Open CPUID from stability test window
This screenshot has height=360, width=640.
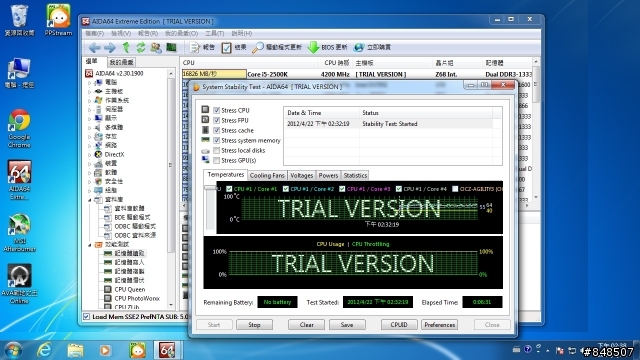tap(399, 324)
